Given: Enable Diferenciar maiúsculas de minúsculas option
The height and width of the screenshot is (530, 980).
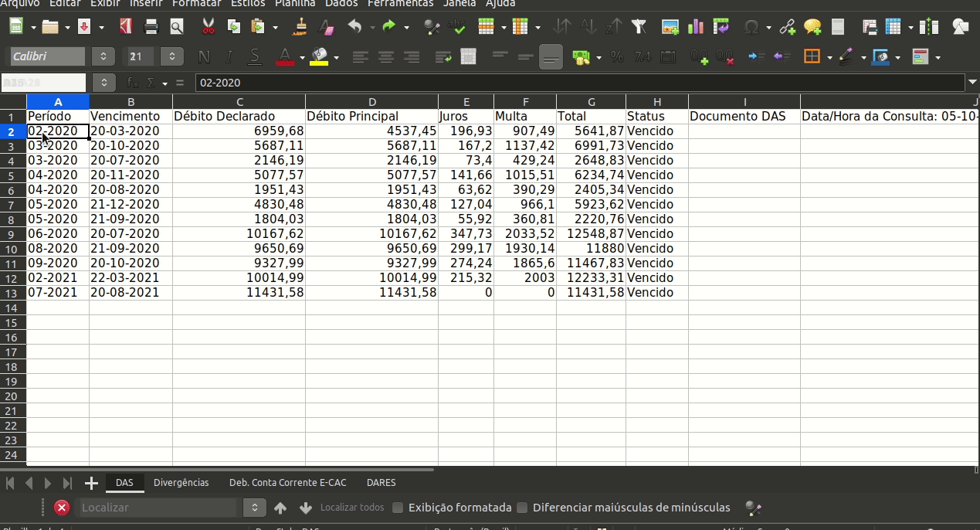Looking at the screenshot, I should [x=522, y=508].
